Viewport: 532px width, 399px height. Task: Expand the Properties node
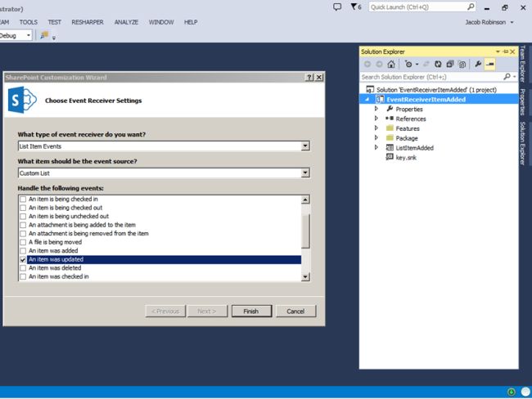376,109
